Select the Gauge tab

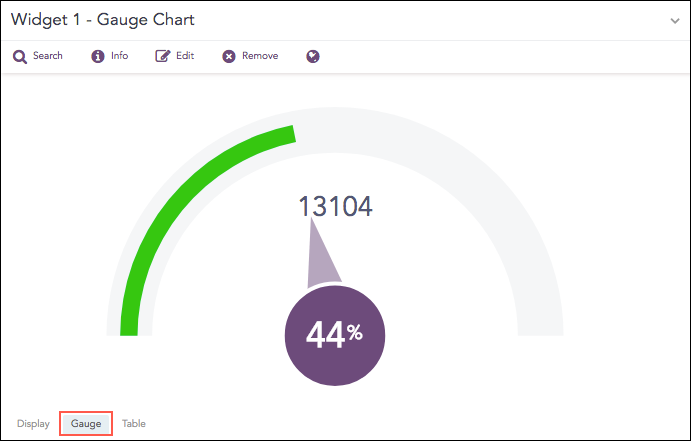pyautogui.click(x=86, y=424)
